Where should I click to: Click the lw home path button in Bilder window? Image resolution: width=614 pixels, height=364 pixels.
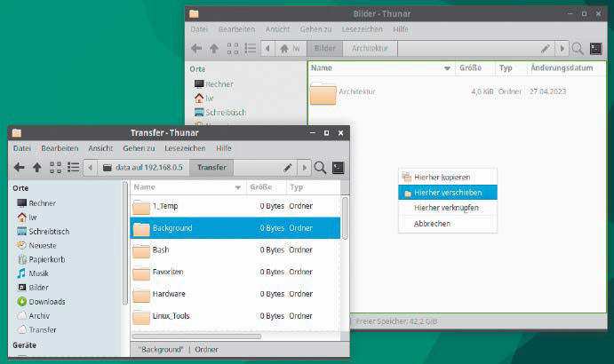point(291,49)
